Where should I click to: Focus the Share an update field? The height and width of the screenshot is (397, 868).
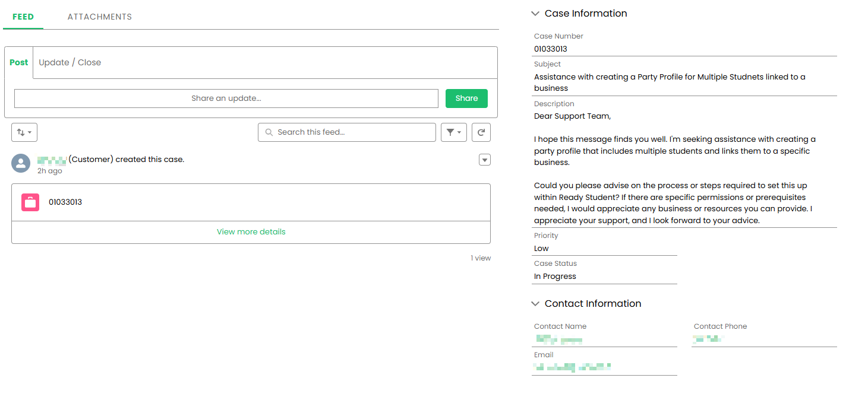[x=226, y=99]
